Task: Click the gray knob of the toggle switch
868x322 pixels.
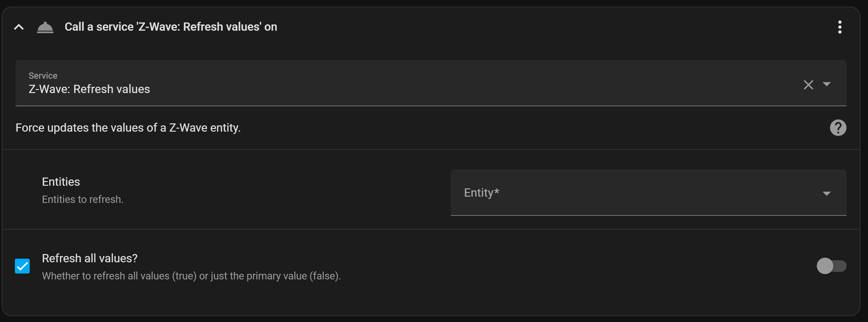Action: point(825,266)
